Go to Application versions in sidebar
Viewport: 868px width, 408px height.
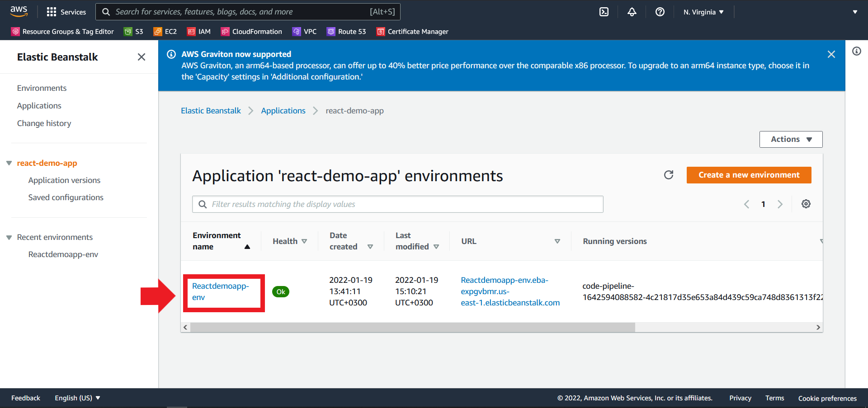click(64, 180)
